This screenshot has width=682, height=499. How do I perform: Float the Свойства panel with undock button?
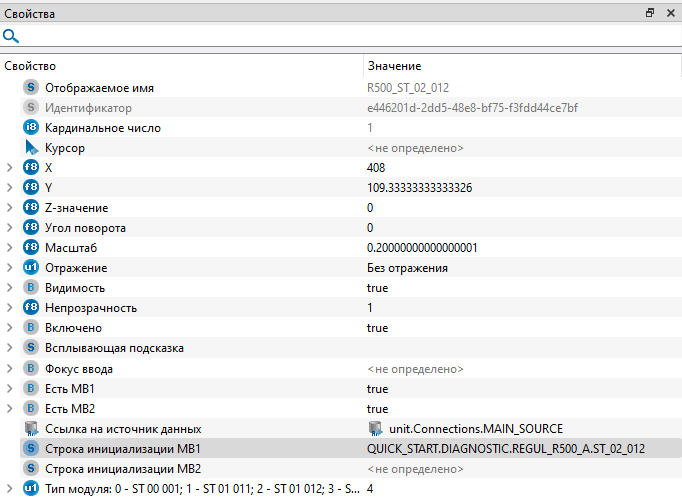tap(650, 13)
